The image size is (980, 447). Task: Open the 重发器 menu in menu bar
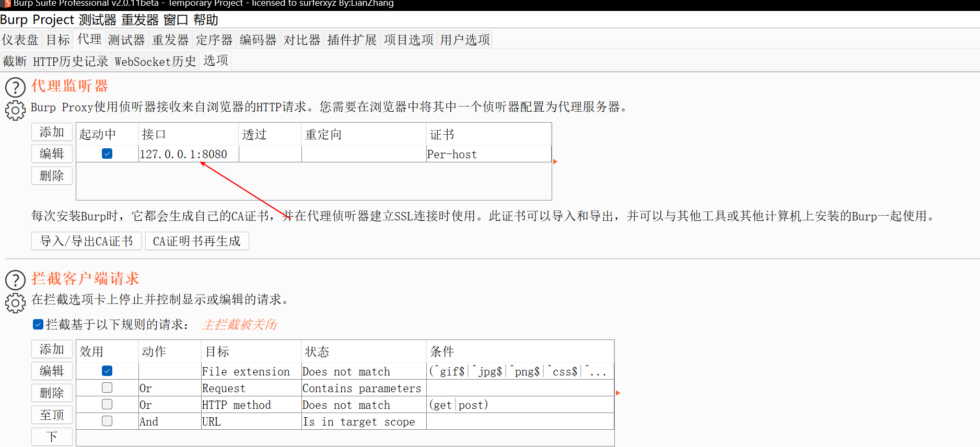pyautogui.click(x=140, y=20)
